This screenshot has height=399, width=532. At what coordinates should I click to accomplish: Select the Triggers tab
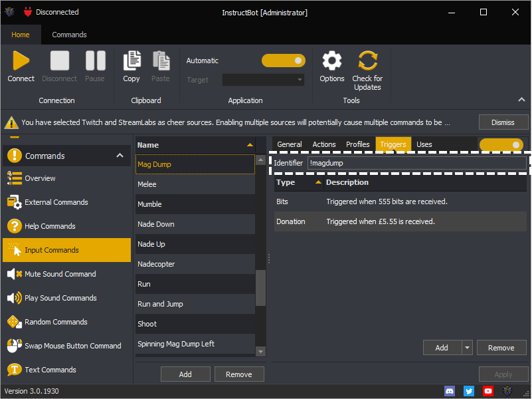pyautogui.click(x=393, y=144)
